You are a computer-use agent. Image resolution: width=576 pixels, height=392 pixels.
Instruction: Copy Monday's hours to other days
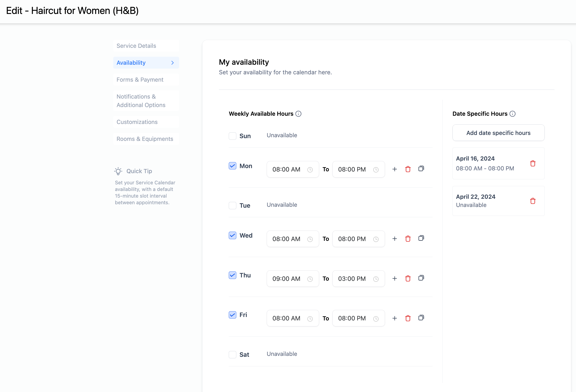[421, 169]
